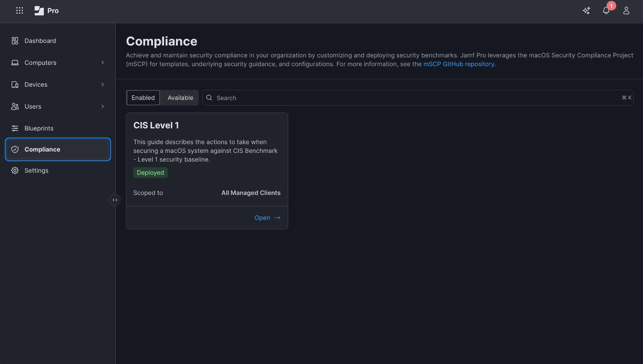Open the CIS Level 1 benchmark

267,218
